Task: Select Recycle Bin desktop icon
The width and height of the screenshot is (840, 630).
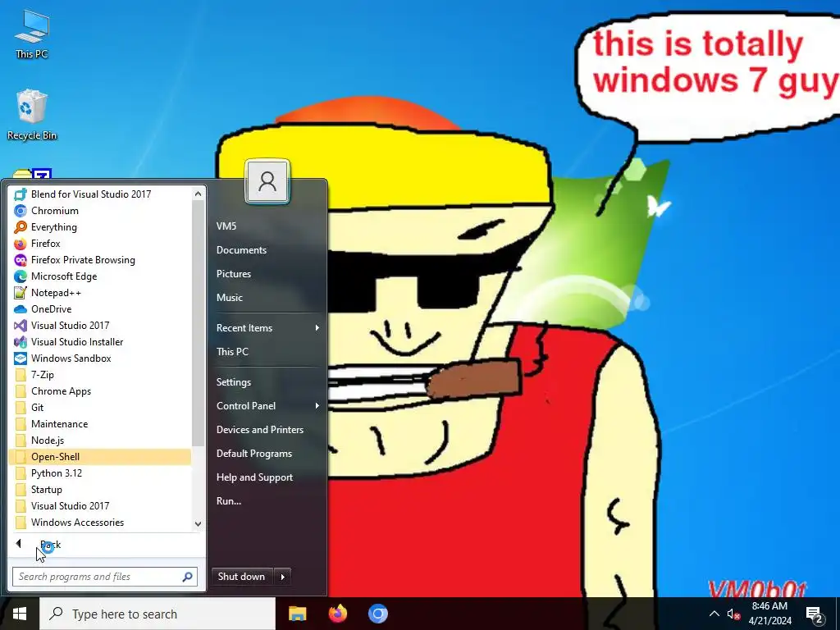Action: coord(32,115)
